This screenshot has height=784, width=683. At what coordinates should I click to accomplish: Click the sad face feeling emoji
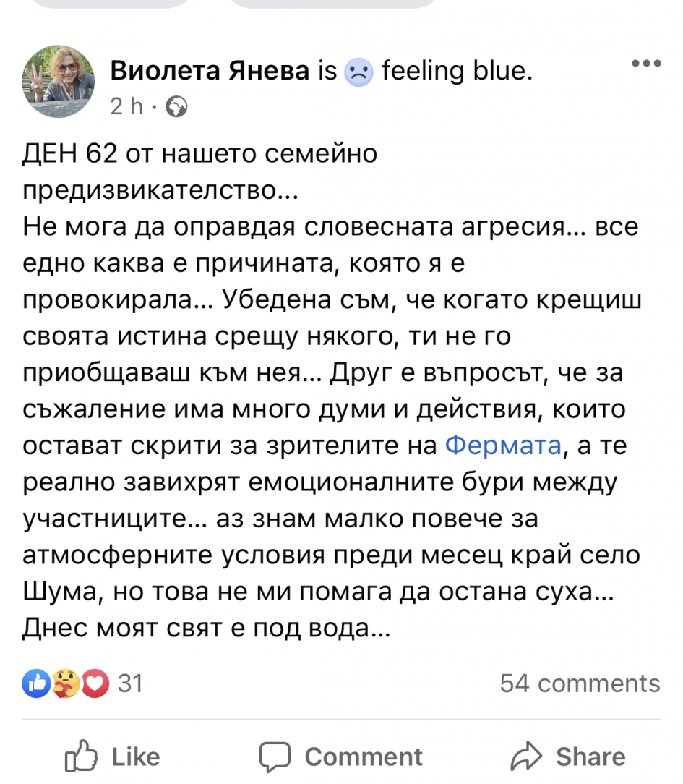pos(358,72)
